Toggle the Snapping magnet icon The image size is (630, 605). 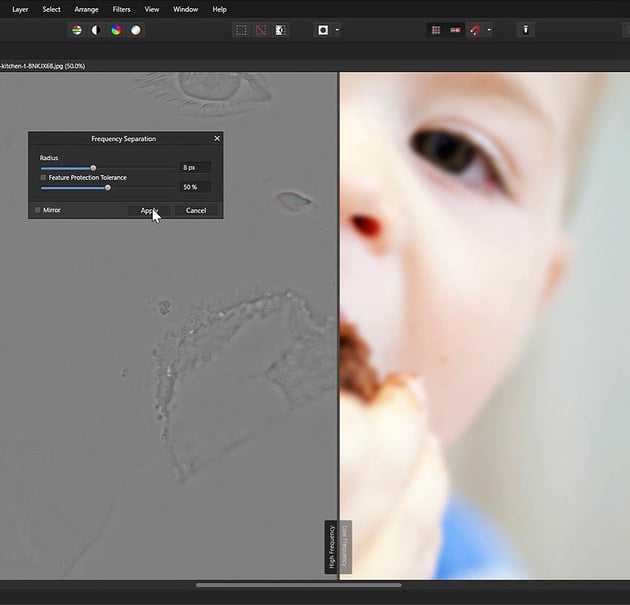click(x=475, y=30)
